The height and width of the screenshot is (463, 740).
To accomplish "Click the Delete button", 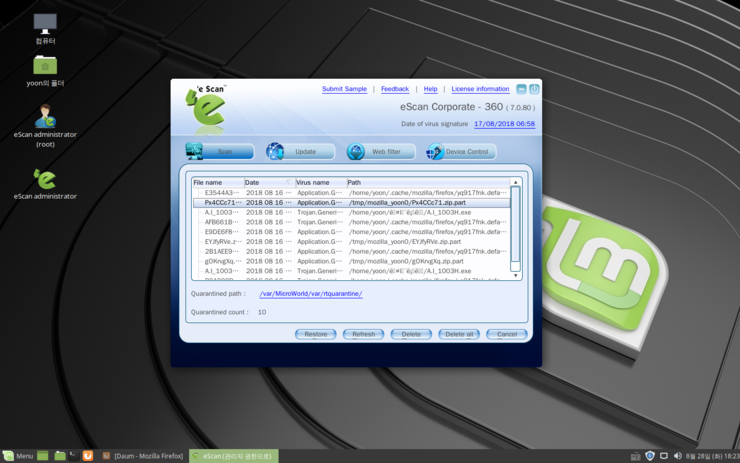I will click(411, 334).
